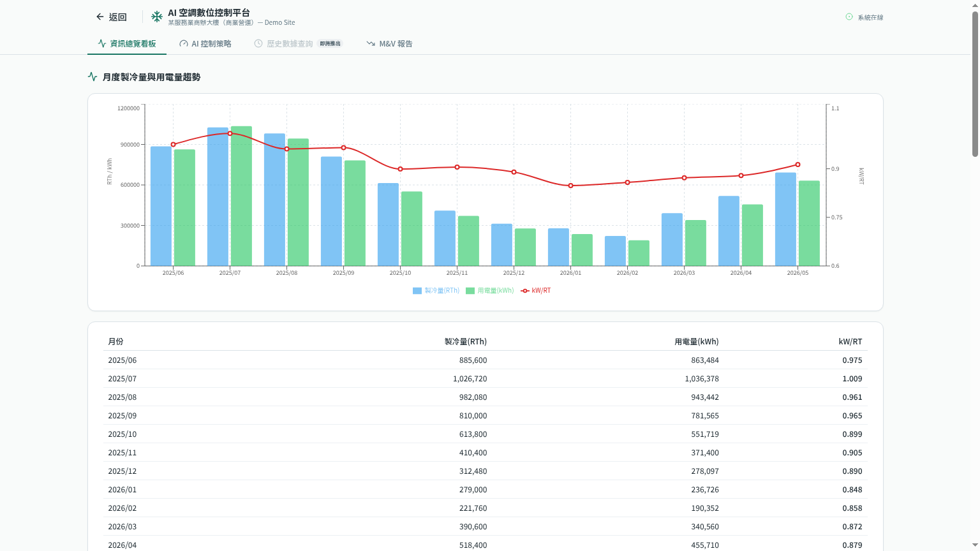Viewport: 980px width, 551px height.
Task: Toggle the 用電量(kWh) legend series
Action: coord(489,291)
